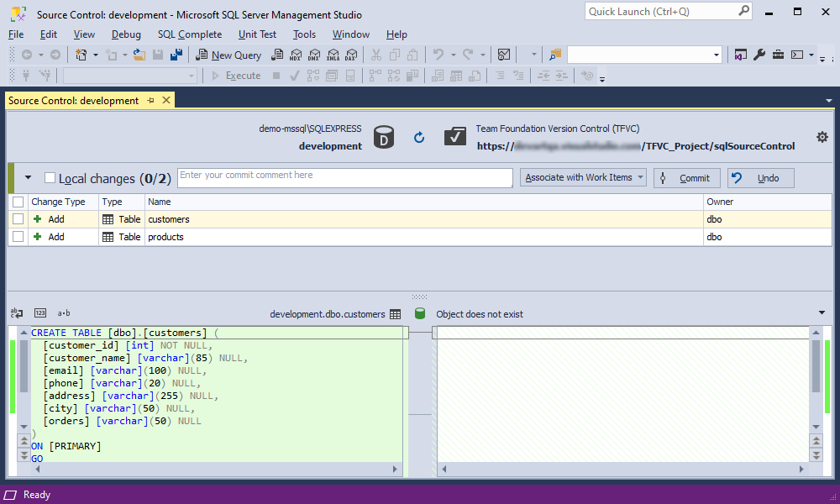
Task: Open the Properties wrench icon
Action: [759, 55]
